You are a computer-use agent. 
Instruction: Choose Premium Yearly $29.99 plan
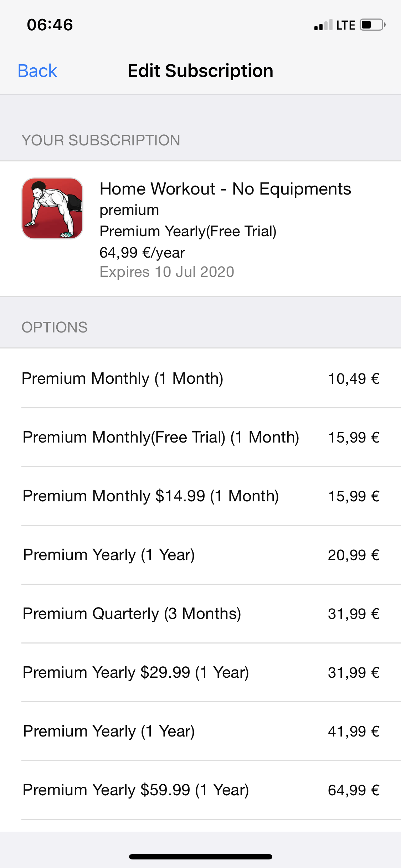tap(200, 672)
